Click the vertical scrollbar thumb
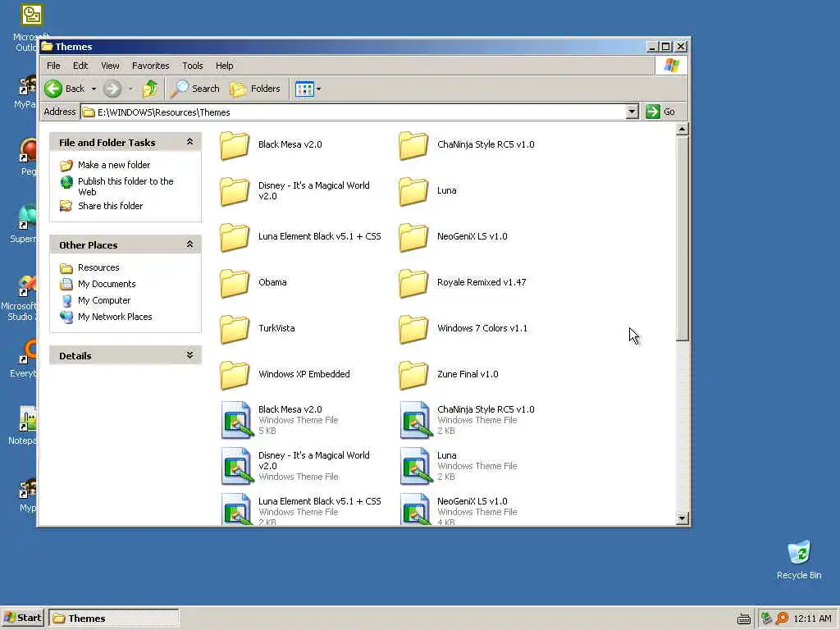 click(682, 239)
